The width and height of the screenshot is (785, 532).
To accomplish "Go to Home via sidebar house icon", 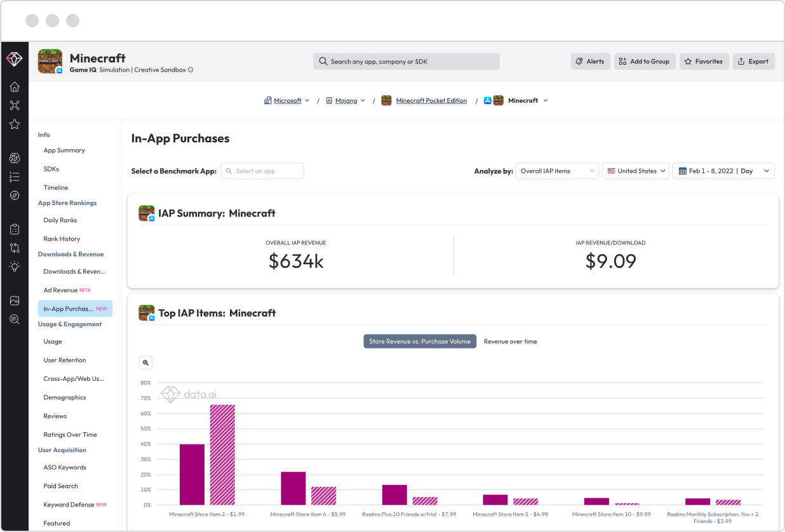I will point(15,87).
